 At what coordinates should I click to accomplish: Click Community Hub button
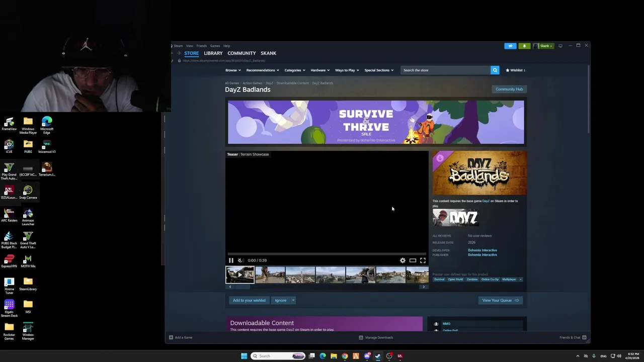click(x=509, y=89)
